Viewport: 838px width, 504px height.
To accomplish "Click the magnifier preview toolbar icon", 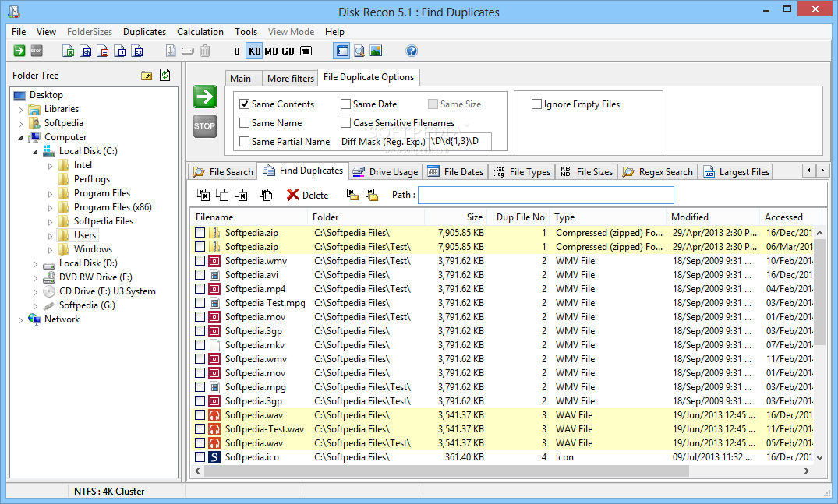I will (x=359, y=51).
